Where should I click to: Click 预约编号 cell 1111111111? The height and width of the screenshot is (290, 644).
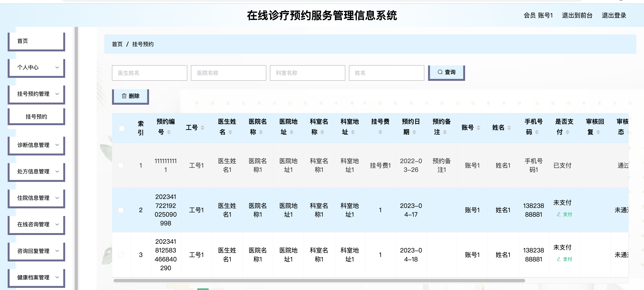[x=165, y=165]
